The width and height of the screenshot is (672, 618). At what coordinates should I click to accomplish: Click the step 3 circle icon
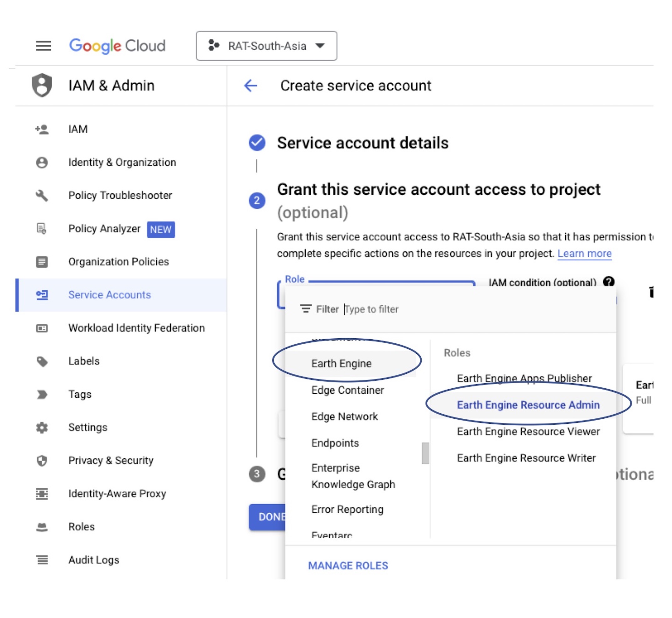tap(257, 474)
